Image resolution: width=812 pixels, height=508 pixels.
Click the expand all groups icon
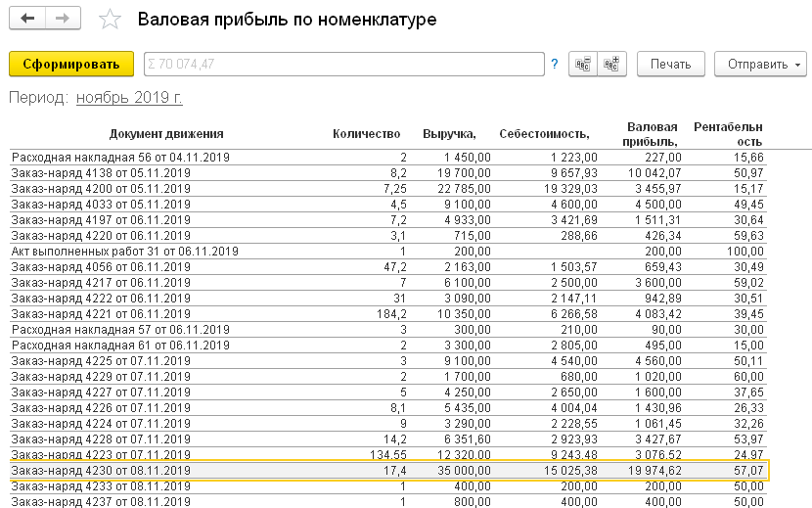pos(611,65)
